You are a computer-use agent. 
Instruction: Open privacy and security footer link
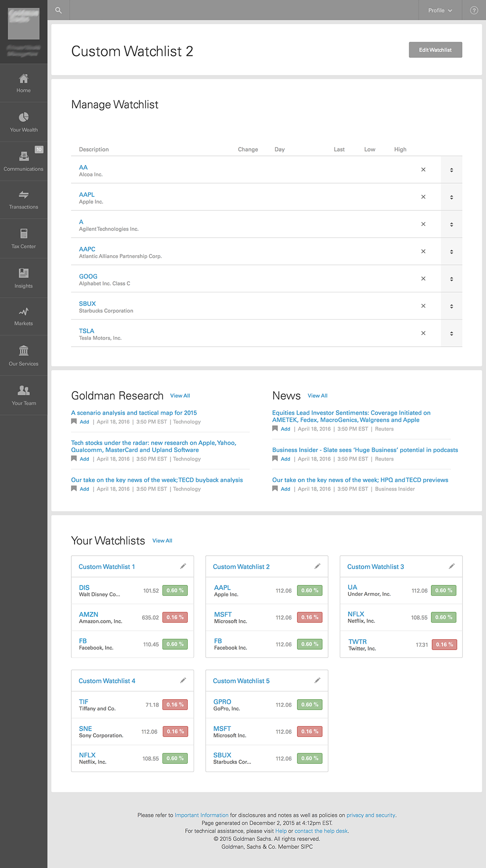pos(371,815)
